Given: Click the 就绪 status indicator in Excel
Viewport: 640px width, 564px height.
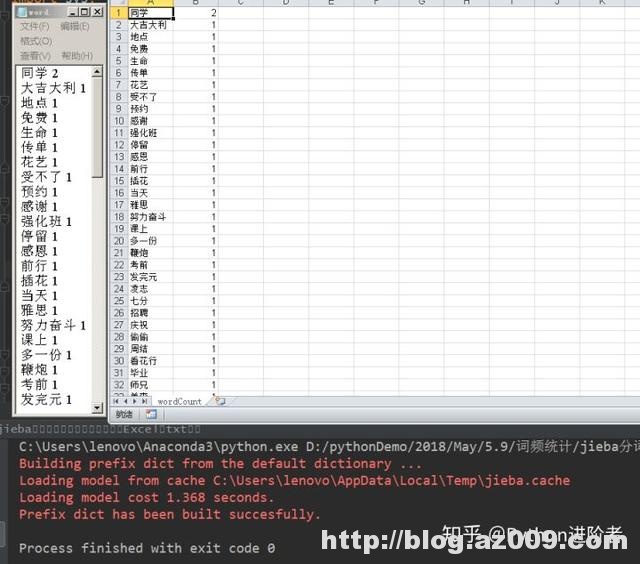Looking at the screenshot, I should (x=124, y=415).
